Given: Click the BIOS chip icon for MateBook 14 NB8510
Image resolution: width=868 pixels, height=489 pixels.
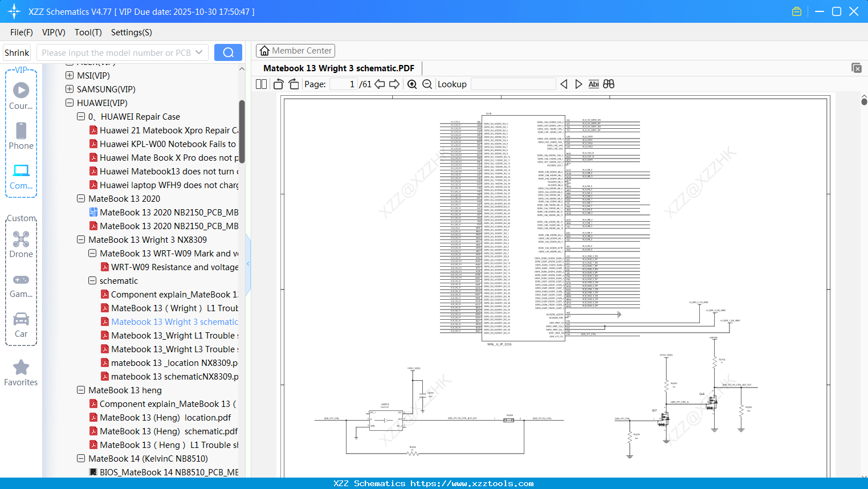Looking at the screenshot, I should (x=93, y=472).
